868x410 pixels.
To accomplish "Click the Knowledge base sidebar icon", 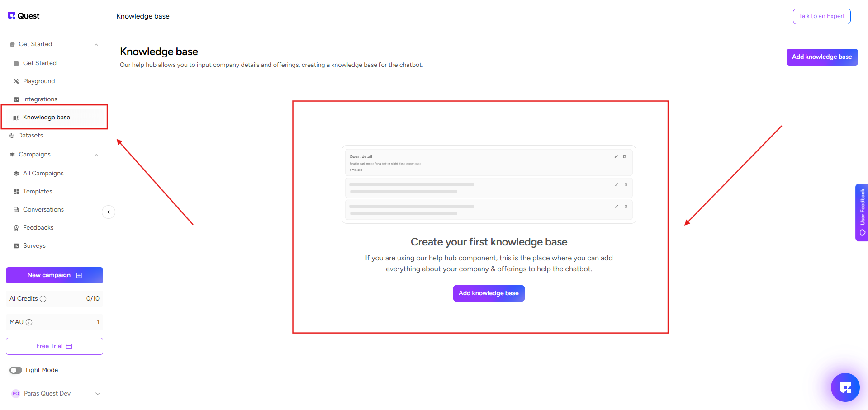I will click(16, 118).
